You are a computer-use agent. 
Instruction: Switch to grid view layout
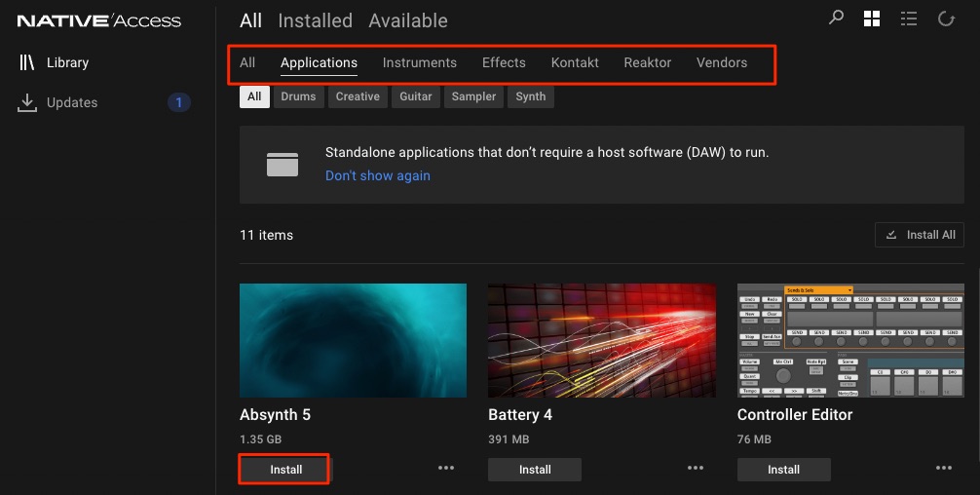tap(871, 19)
